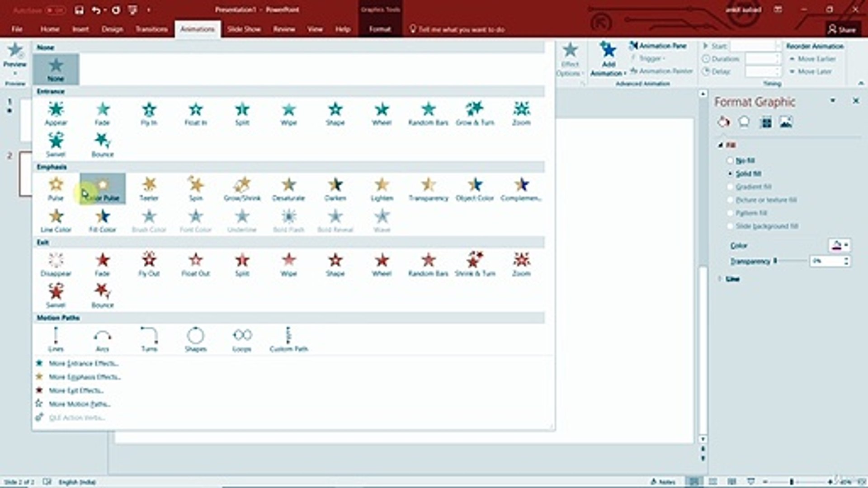The image size is (868, 488).
Task: Choose the Teeter emphasis animation
Action: pyautogui.click(x=149, y=189)
